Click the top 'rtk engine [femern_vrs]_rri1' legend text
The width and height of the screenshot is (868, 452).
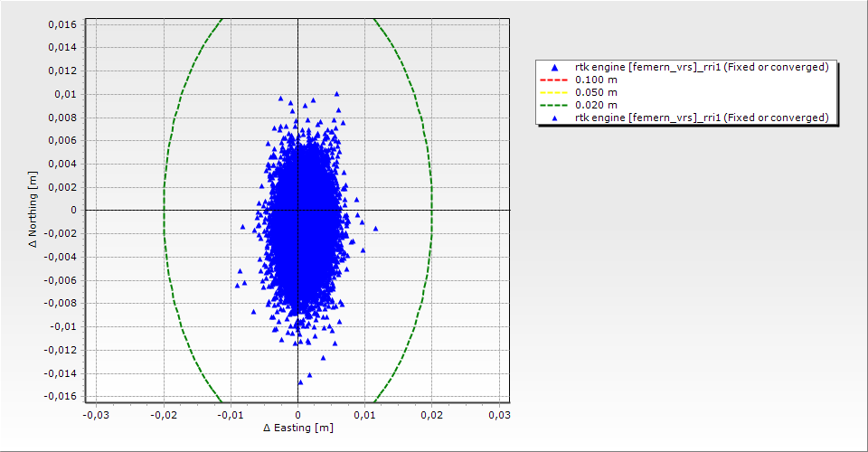(x=702, y=68)
